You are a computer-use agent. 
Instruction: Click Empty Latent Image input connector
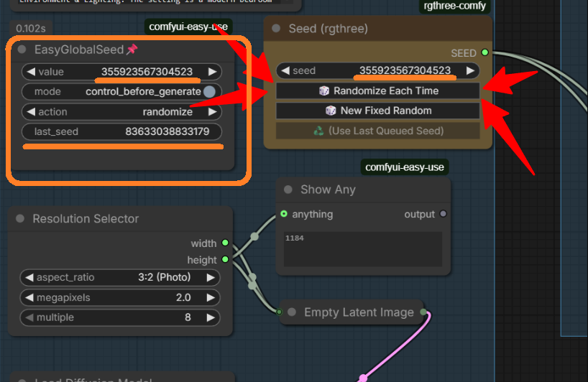(x=279, y=312)
